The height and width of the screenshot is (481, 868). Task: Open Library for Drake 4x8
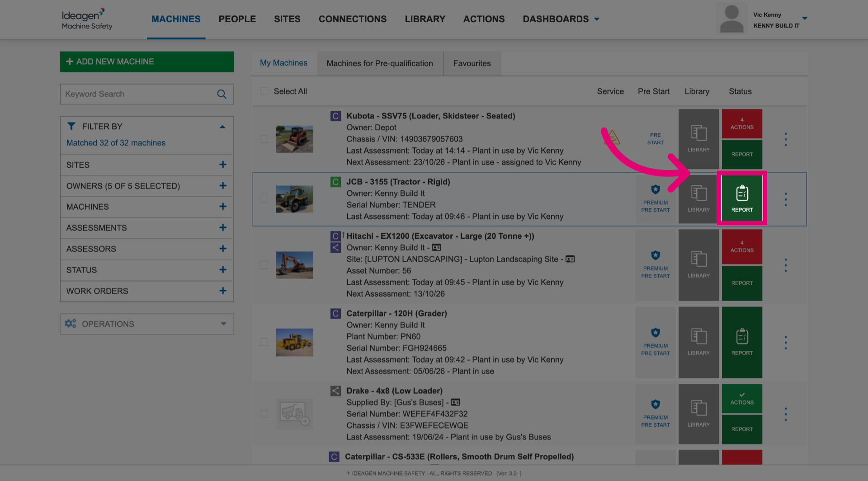[698, 414]
